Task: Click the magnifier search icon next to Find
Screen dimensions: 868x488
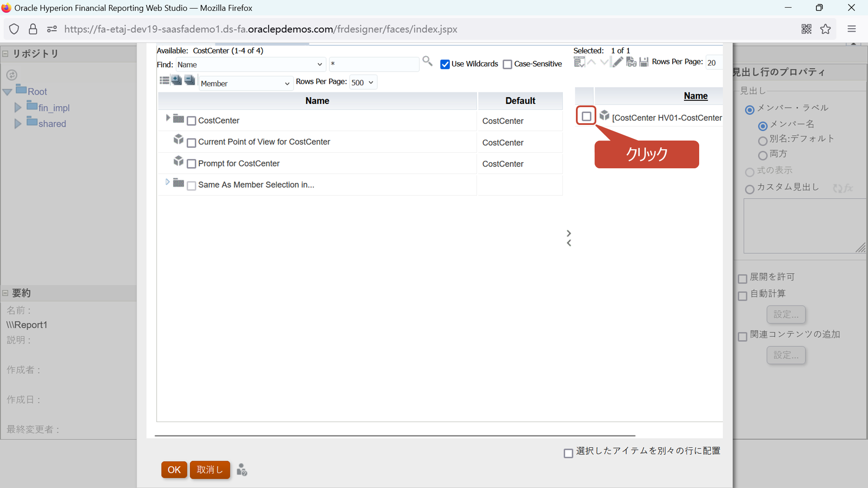Action: tap(427, 61)
